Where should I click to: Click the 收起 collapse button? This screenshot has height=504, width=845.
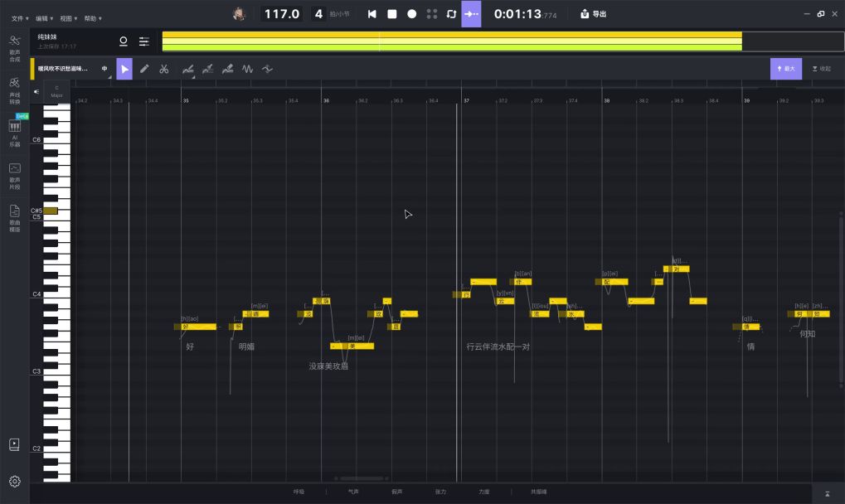pos(821,69)
